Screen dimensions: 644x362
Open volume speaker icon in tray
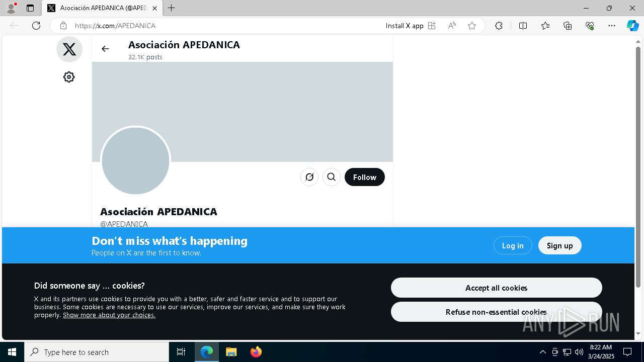click(579, 352)
